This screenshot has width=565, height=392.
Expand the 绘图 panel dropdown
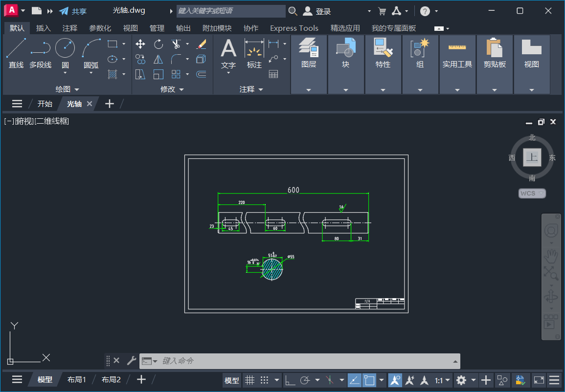(77, 89)
